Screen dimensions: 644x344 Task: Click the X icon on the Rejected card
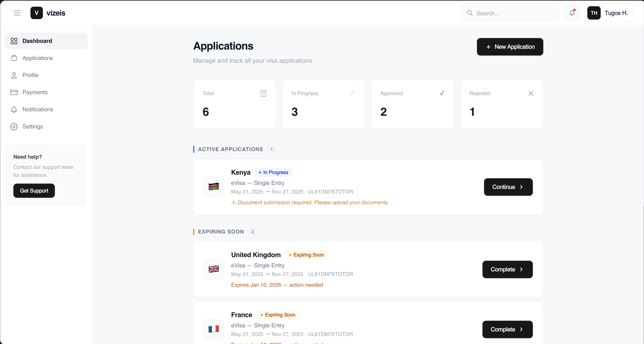point(531,93)
